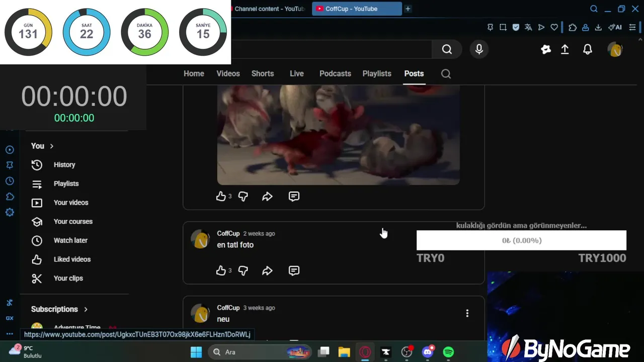Screen dimensions: 644x362
Task: Switch to the channel Playlists tab
Action: coord(377,73)
